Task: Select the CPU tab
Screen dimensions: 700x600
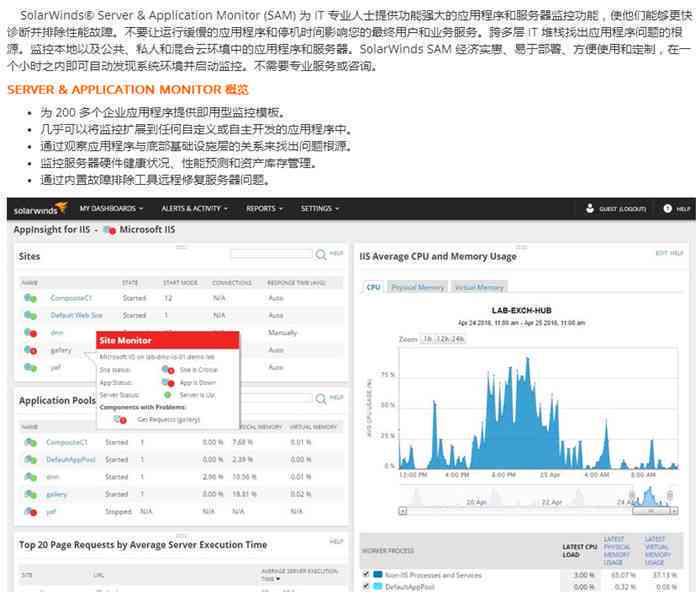Action: tap(373, 288)
